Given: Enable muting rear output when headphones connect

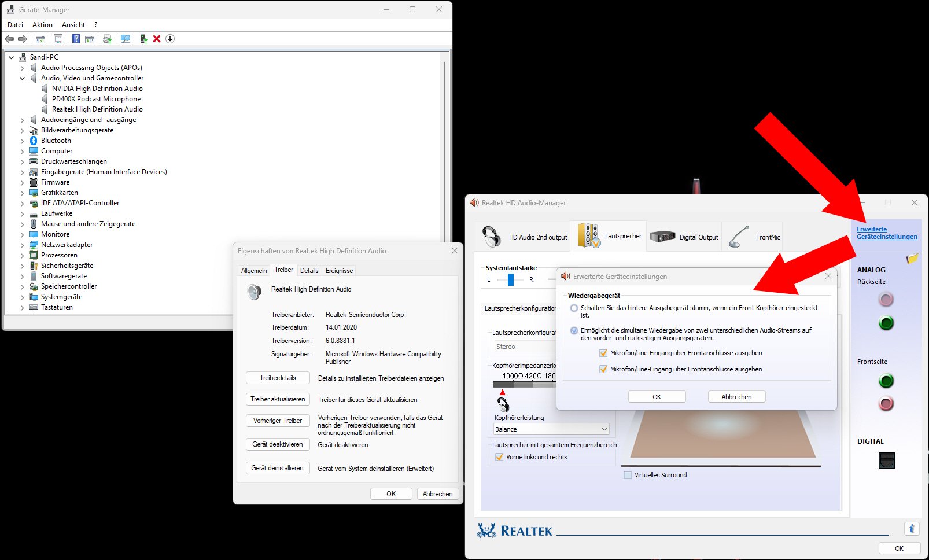Looking at the screenshot, I should [574, 308].
